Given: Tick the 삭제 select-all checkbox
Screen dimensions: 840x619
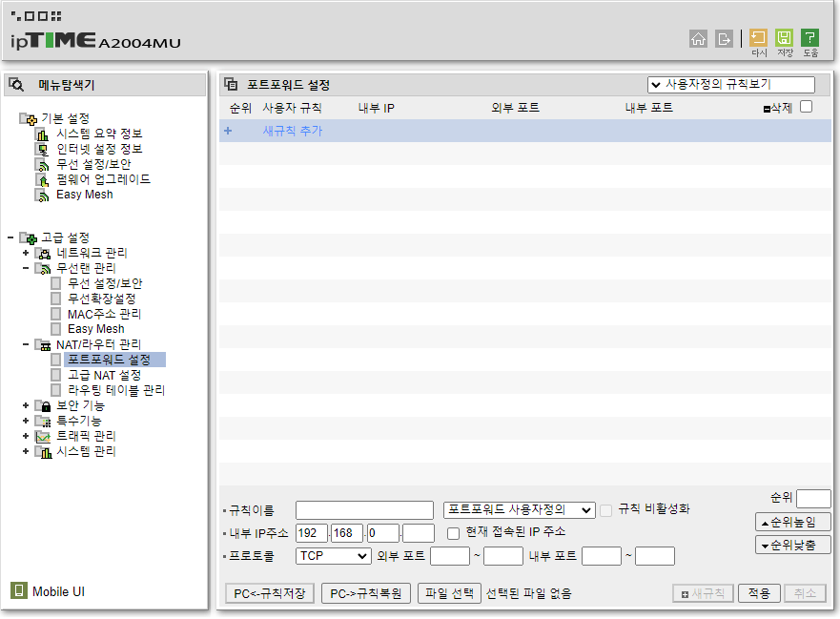Looking at the screenshot, I should (806, 107).
